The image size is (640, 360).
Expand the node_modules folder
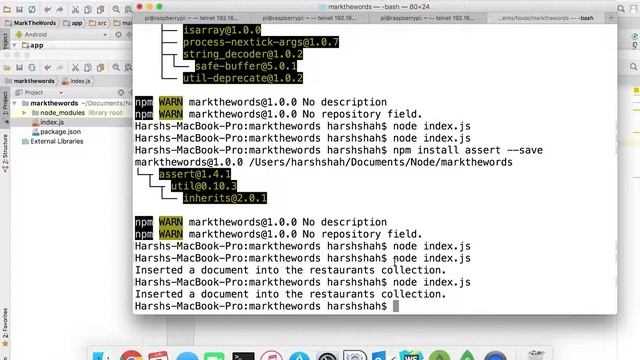click(24, 113)
